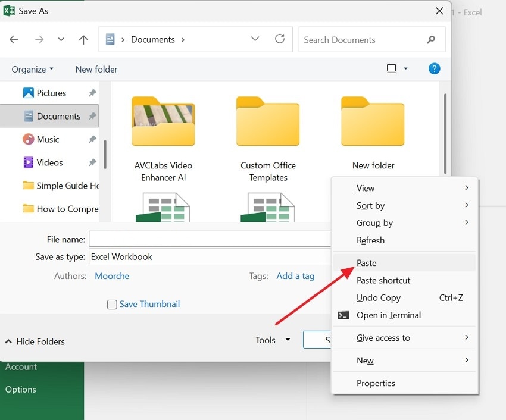Click the New folder button
This screenshot has height=420, width=506.
click(96, 69)
